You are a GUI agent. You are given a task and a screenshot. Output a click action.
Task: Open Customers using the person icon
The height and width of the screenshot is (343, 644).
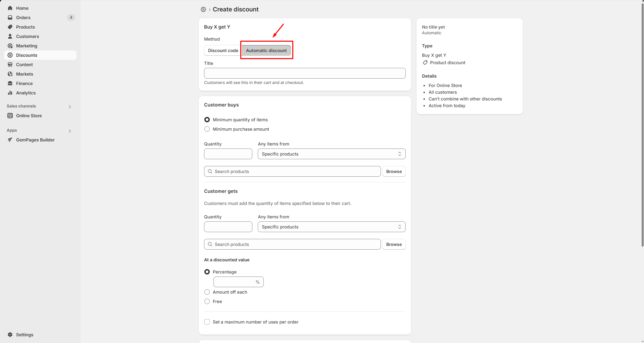pos(10,36)
